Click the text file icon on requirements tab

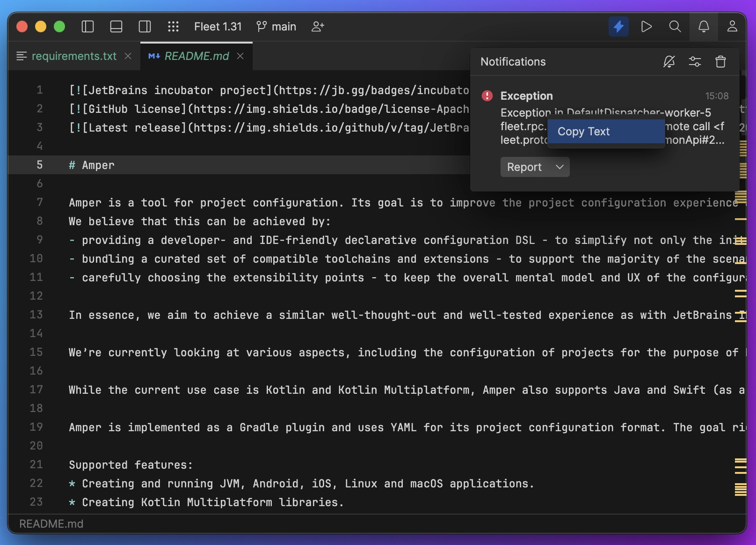click(22, 56)
